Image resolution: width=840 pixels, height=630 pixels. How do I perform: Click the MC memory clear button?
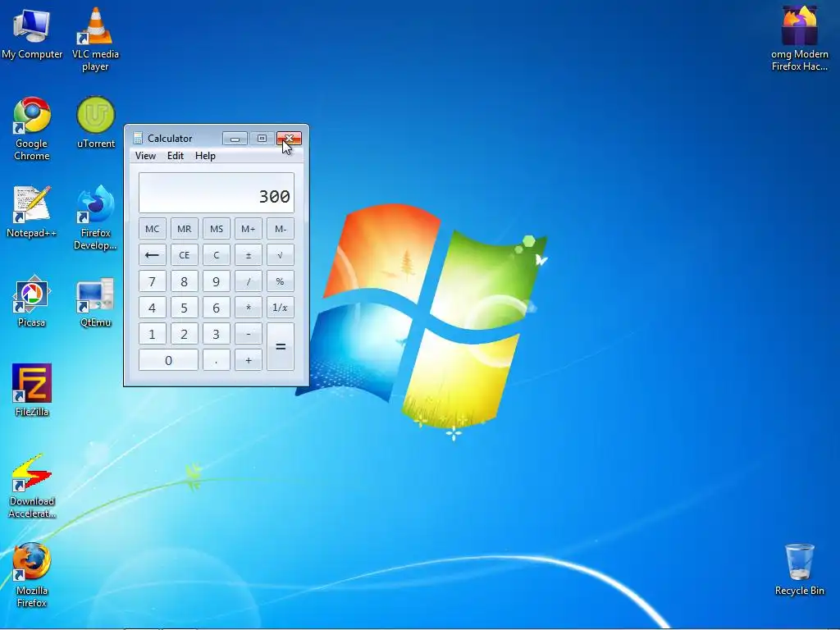click(152, 229)
